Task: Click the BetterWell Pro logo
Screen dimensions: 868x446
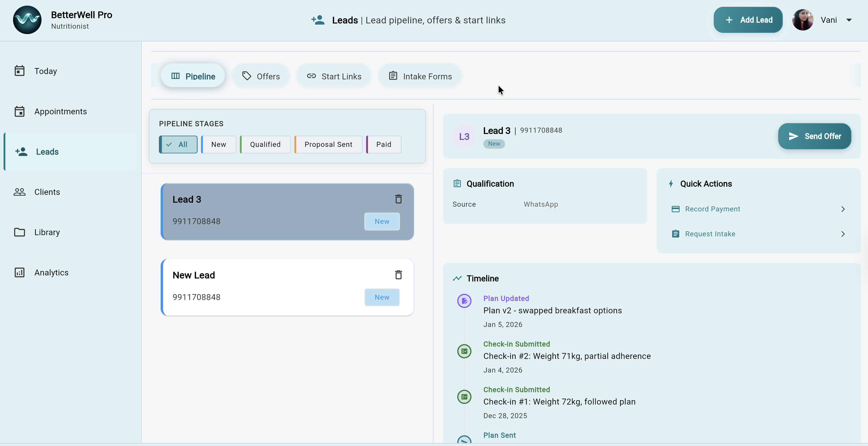Action: pos(27,20)
